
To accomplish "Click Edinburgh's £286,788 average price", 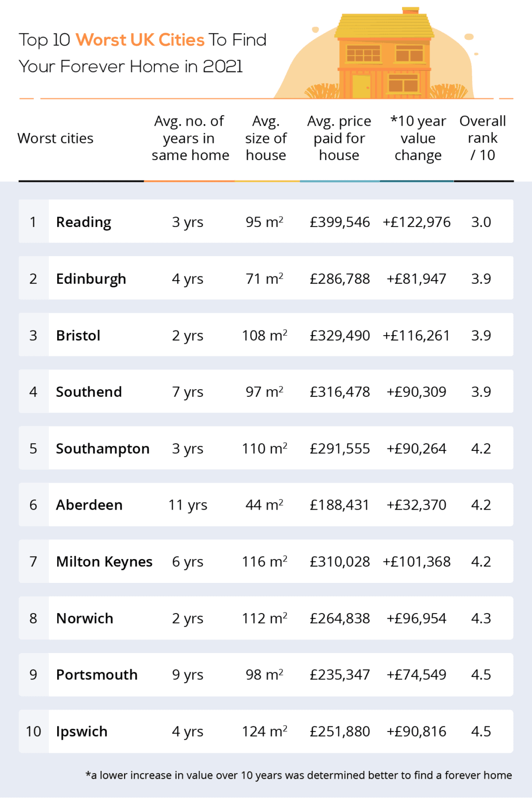I will click(x=340, y=279).
